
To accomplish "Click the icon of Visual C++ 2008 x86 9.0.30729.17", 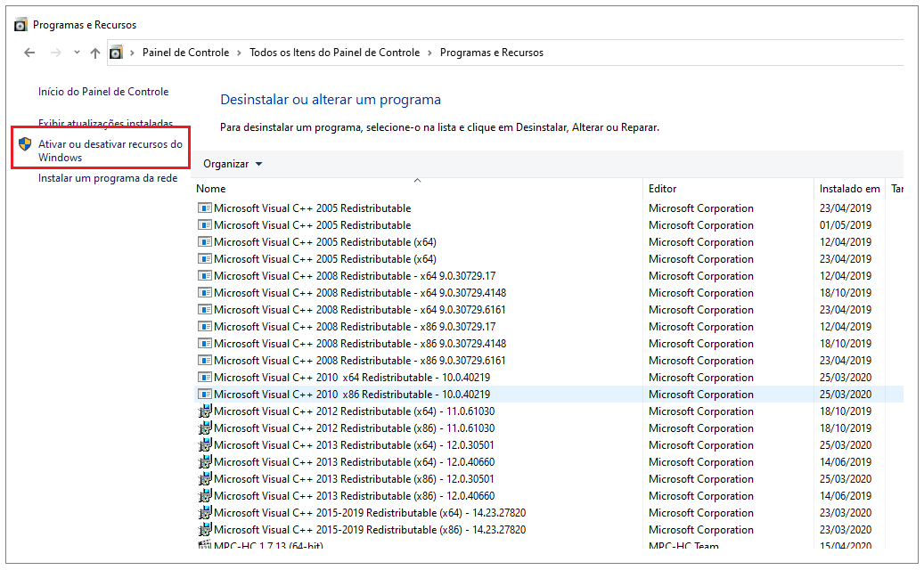I will 204,327.
